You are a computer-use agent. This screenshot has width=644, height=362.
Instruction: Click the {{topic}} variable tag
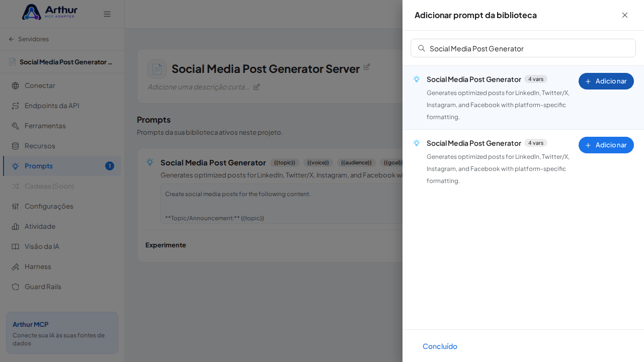285,162
